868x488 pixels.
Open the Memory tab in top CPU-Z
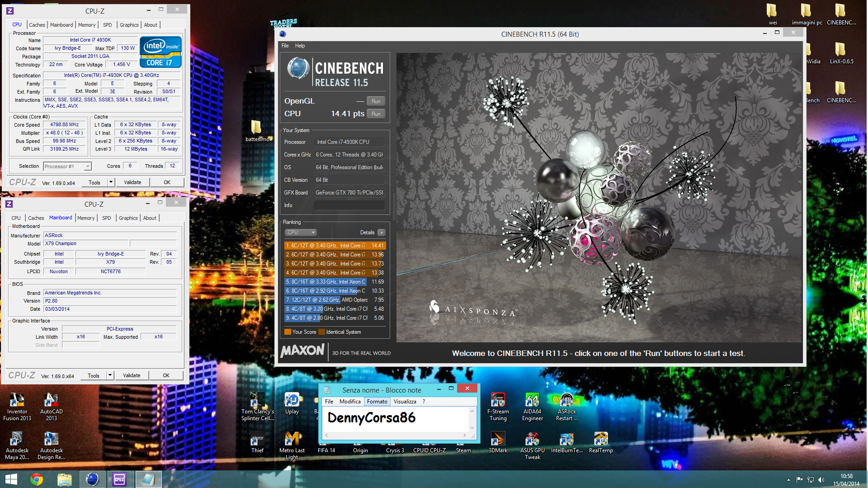87,25
